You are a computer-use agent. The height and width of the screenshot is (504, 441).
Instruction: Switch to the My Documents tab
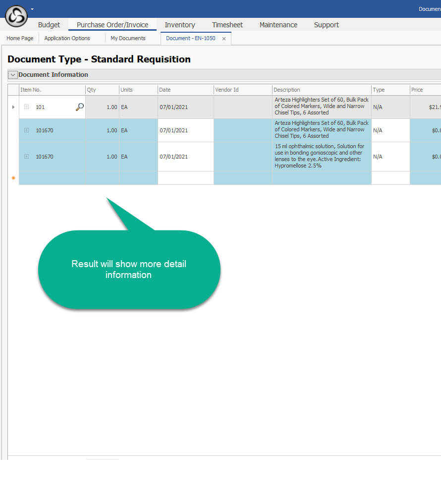tap(128, 38)
